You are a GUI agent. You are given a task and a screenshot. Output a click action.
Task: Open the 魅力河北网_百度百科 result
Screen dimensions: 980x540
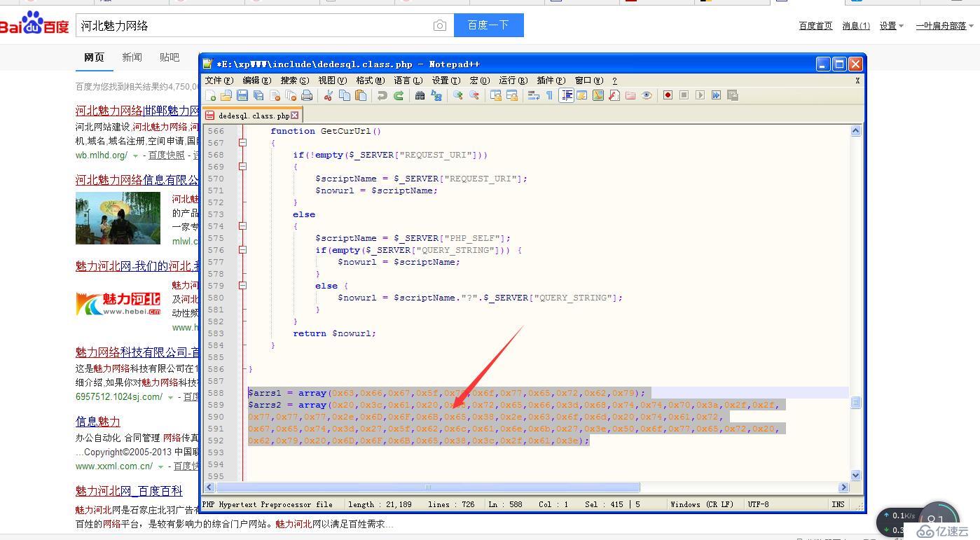click(x=129, y=491)
